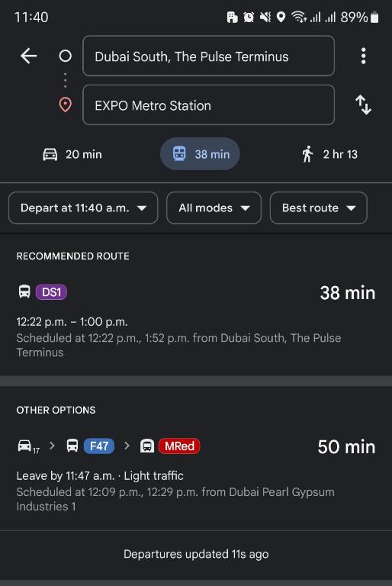Image resolution: width=392 pixels, height=586 pixels.
Task: Switch to walking mode 2 hr 13
Action: (329, 154)
